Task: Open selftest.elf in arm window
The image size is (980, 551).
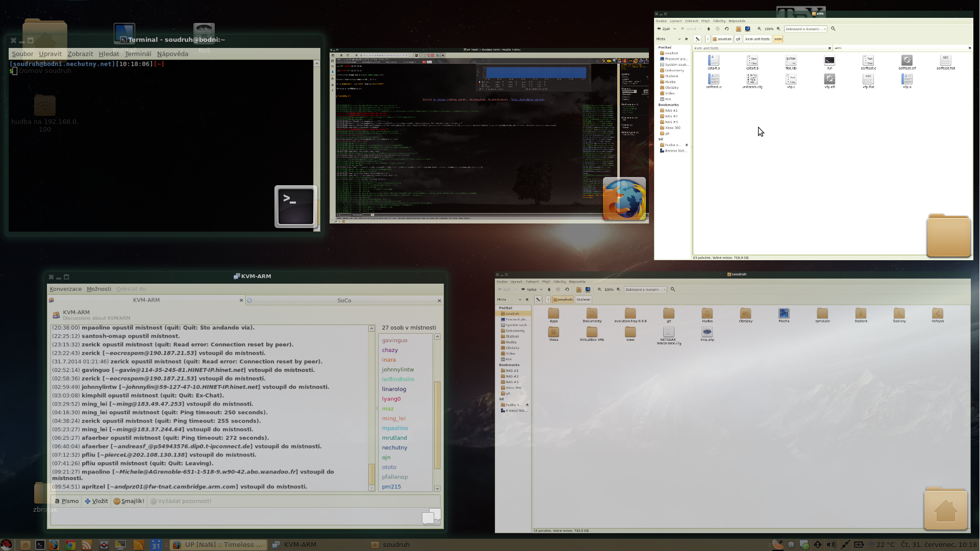Action: coord(907,62)
